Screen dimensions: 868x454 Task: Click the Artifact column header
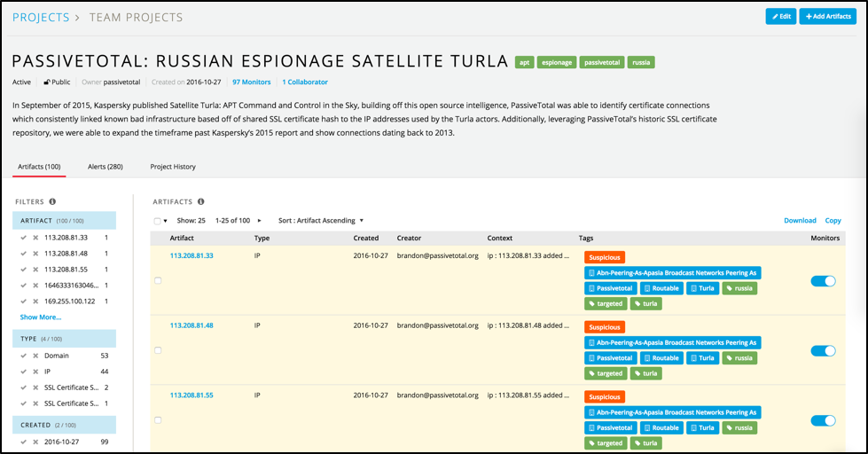(x=182, y=238)
